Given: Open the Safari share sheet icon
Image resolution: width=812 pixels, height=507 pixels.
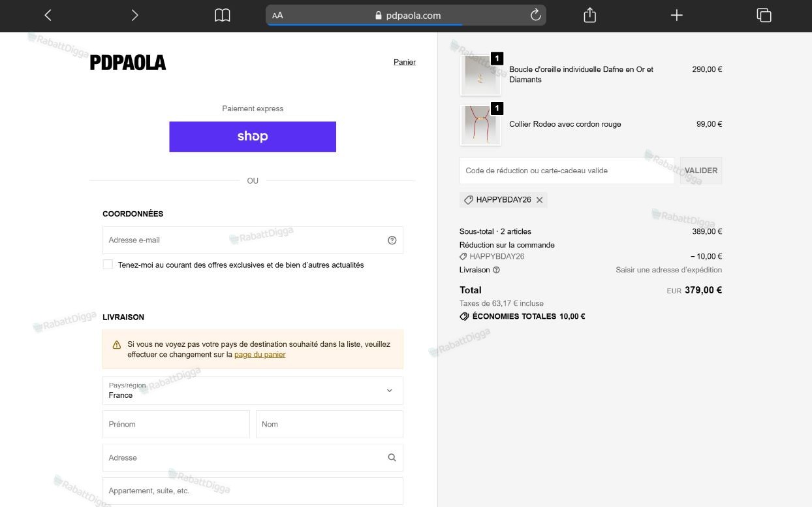Looking at the screenshot, I should (590, 15).
